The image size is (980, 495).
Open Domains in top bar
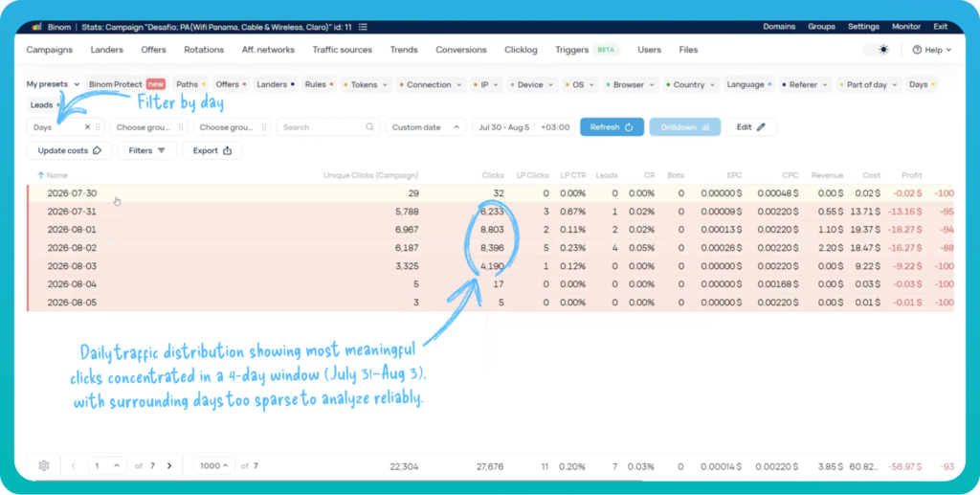[x=779, y=27]
